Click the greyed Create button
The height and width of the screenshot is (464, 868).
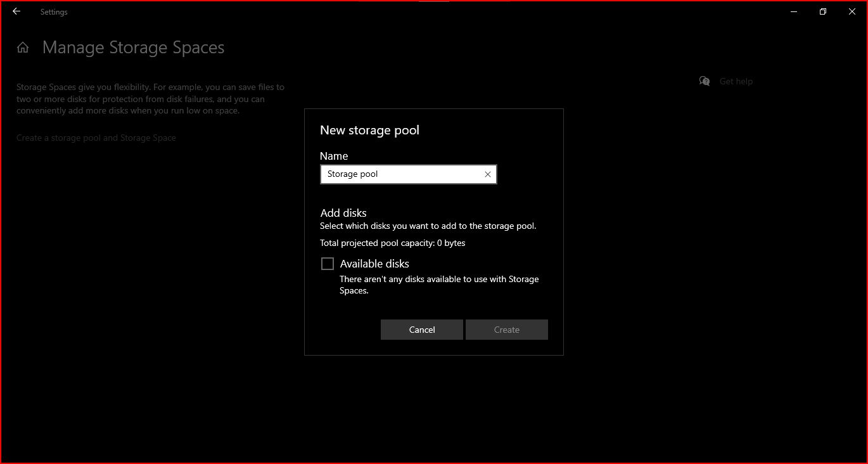(x=507, y=330)
